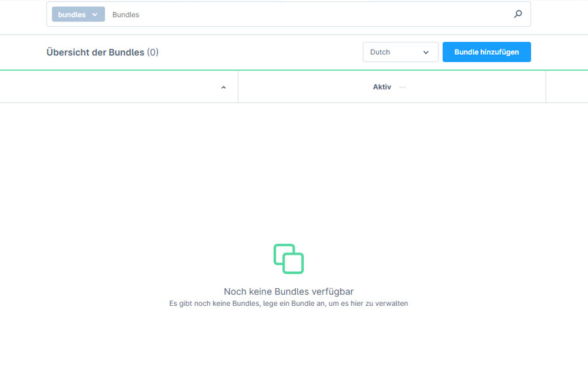Open the Dutch language dropdown

[x=400, y=52]
